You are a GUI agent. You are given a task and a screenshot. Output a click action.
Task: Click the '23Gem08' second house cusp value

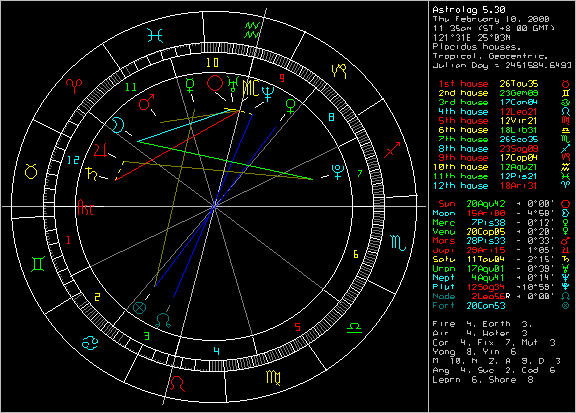coord(519,93)
